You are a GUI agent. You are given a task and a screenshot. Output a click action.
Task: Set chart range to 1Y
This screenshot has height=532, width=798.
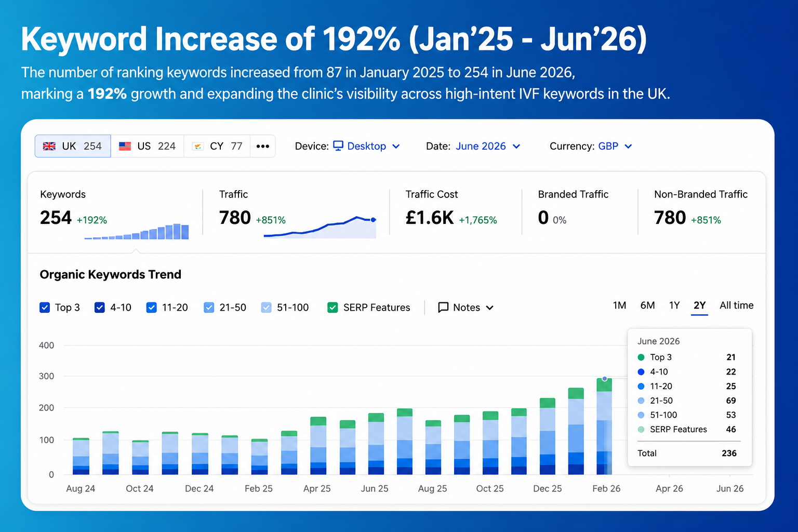click(674, 305)
